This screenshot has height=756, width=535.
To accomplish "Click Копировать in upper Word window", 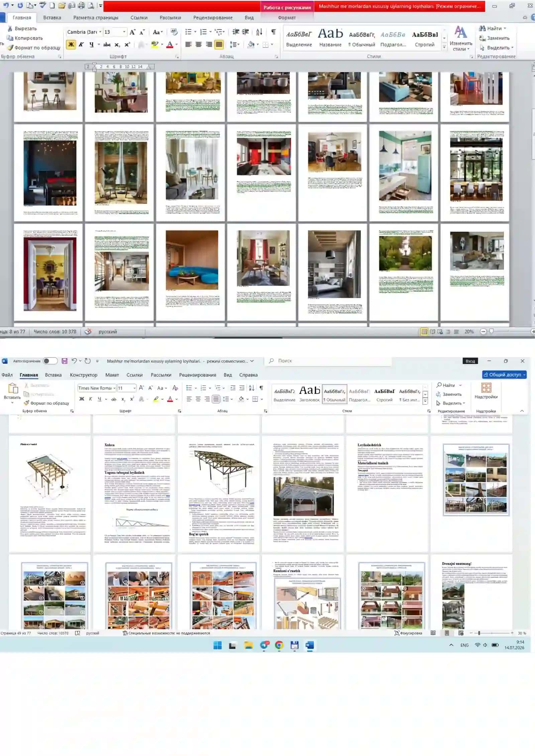I will tap(25, 38).
